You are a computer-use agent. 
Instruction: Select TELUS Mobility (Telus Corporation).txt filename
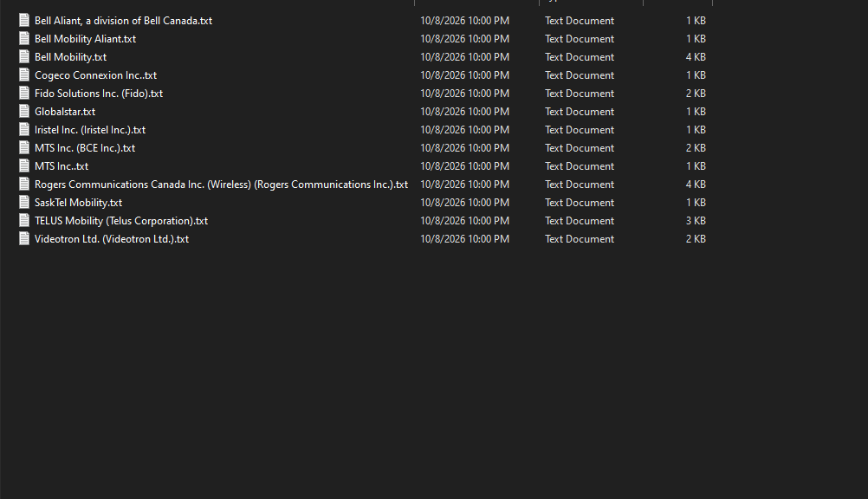tap(121, 221)
